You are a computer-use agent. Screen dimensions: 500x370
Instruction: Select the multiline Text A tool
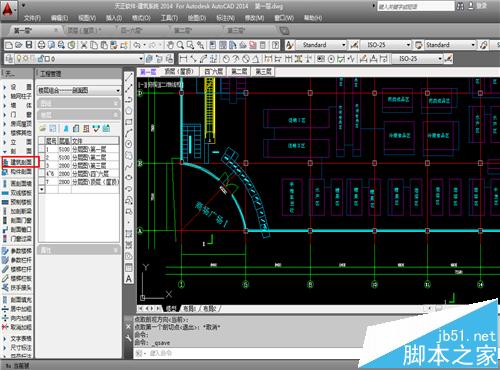tap(129, 279)
